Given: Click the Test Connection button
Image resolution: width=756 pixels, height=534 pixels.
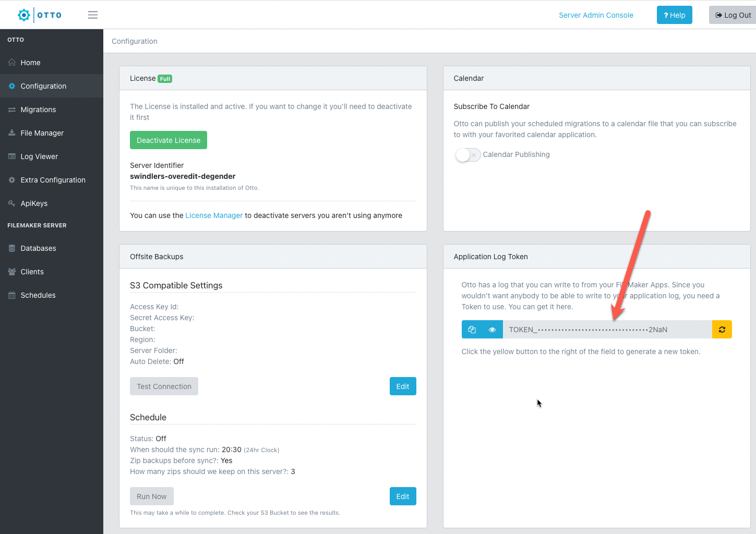Looking at the screenshot, I should 164,386.
